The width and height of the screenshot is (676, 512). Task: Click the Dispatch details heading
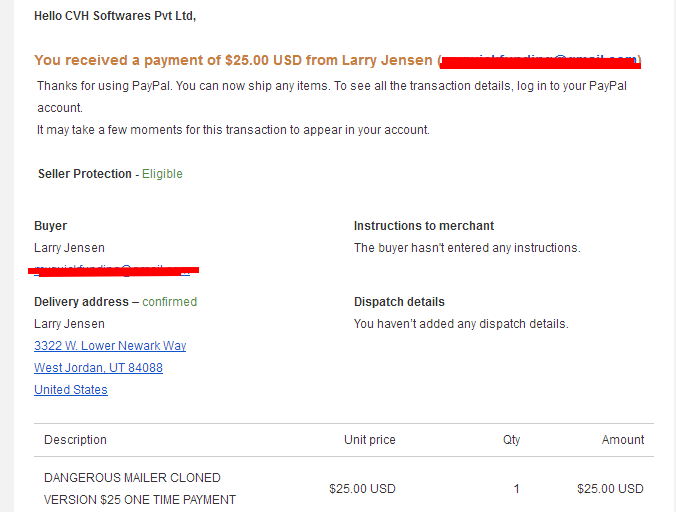[399, 302]
